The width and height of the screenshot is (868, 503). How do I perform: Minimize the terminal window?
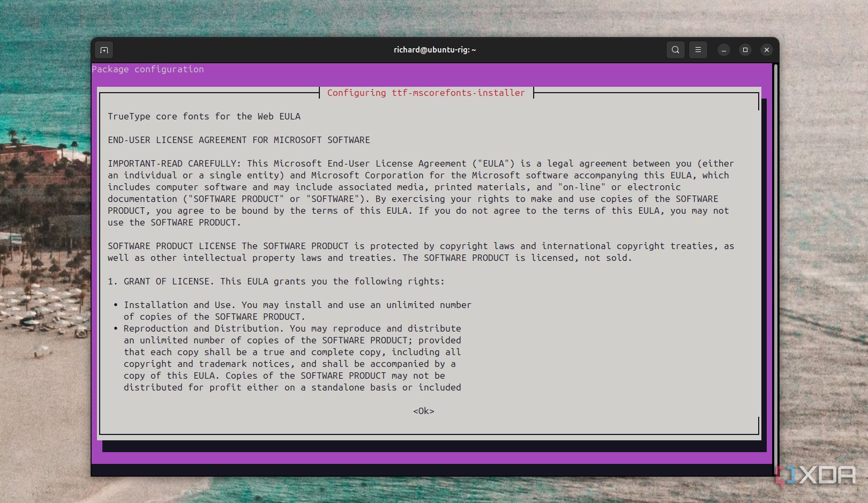[x=723, y=50]
